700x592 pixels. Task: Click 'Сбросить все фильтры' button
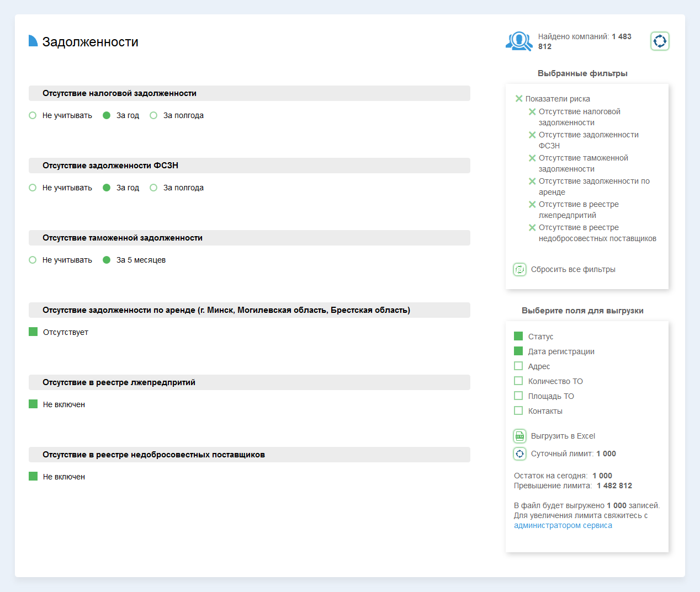tap(572, 270)
